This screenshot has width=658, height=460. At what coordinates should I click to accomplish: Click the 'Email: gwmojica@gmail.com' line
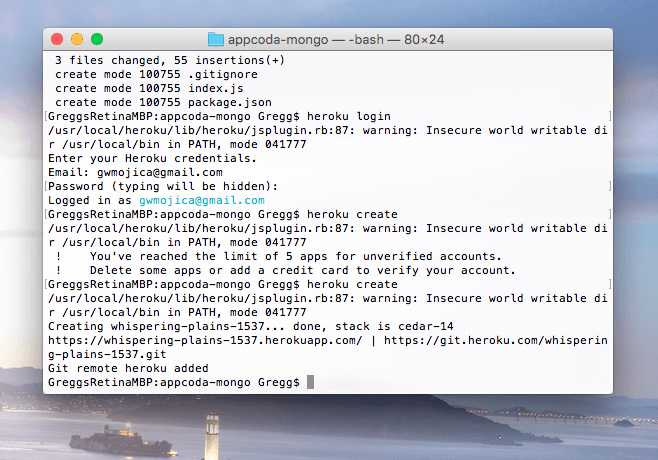coord(135,172)
